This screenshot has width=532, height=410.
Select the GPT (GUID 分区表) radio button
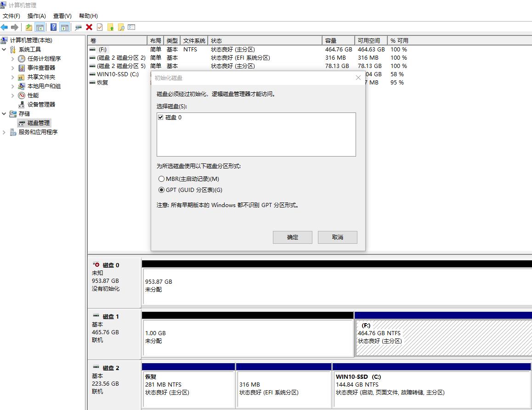pos(162,190)
